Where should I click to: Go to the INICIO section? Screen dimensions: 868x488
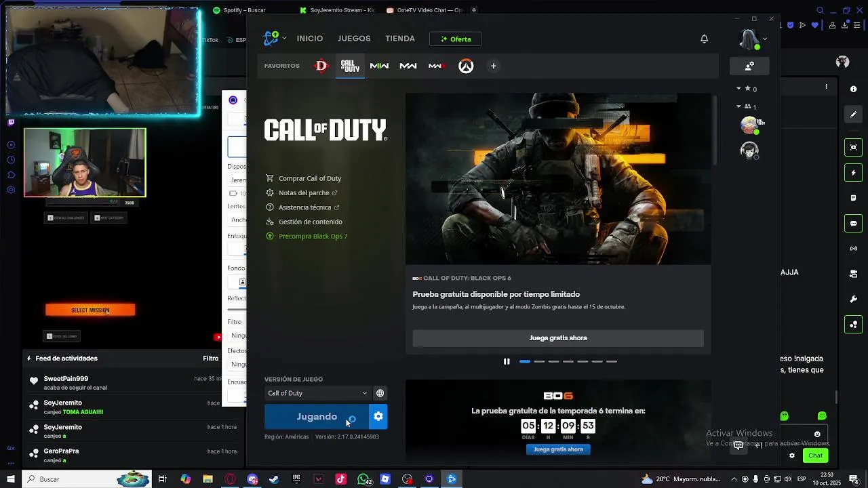click(x=310, y=39)
